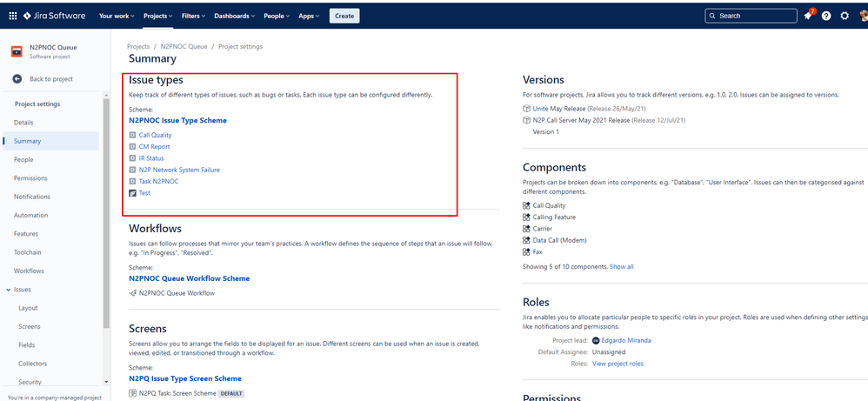Open N2PNOC Queue Workflow Scheme link
The height and width of the screenshot is (401, 868).
click(190, 278)
